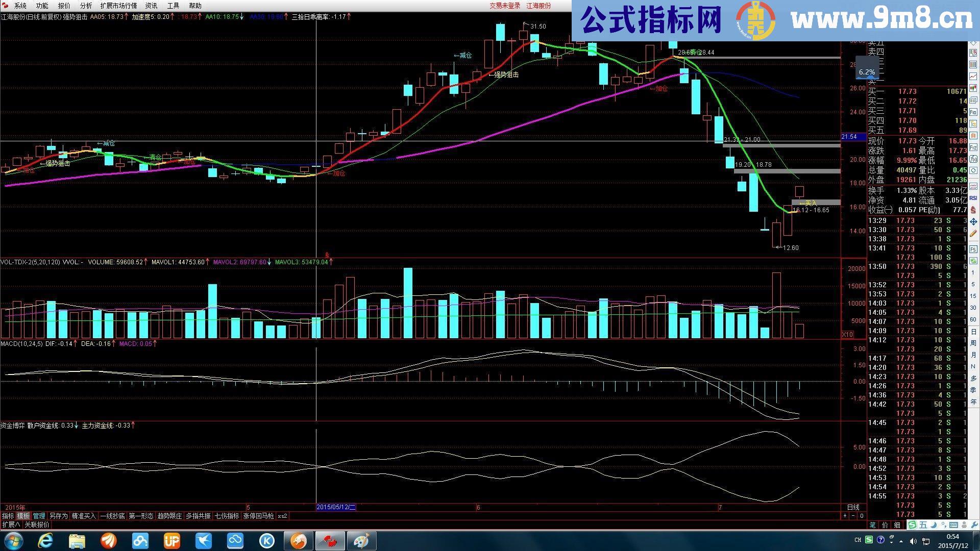
Task: Click the Sogou wrench settings icon
Action: click(974, 525)
